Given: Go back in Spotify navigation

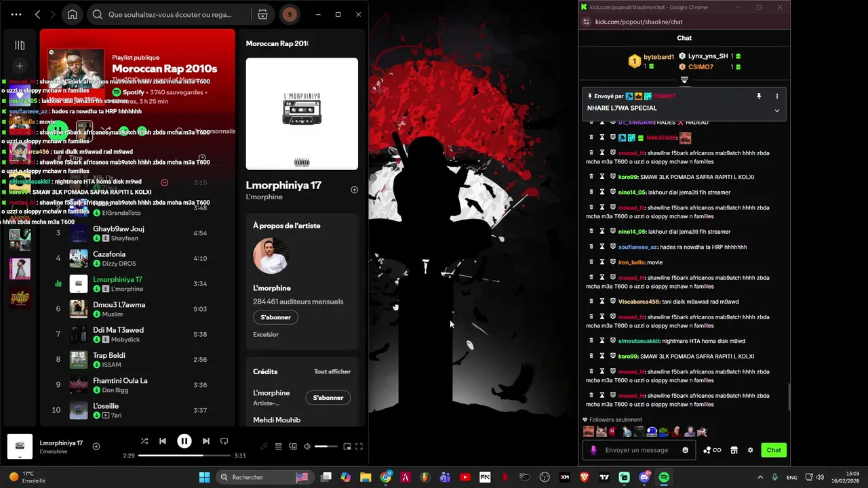Looking at the screenshot, I should (x=38, y=14).
